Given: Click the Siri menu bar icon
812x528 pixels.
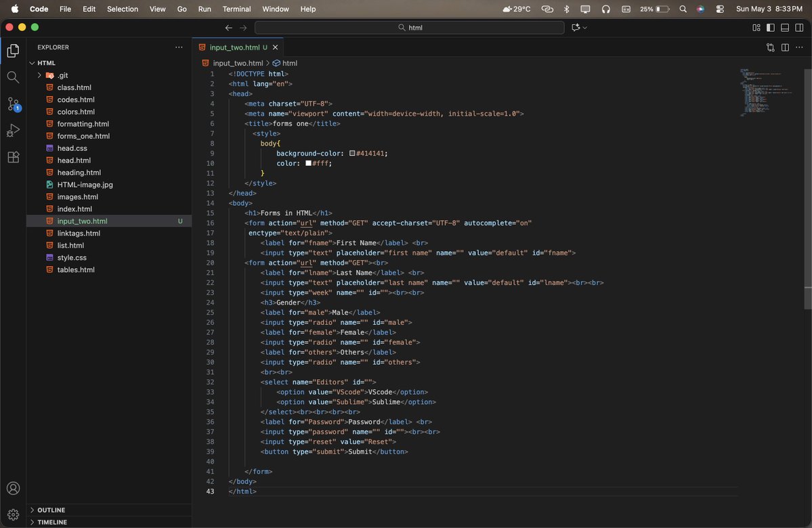Looking at the screenshot, I should [701, 9].
